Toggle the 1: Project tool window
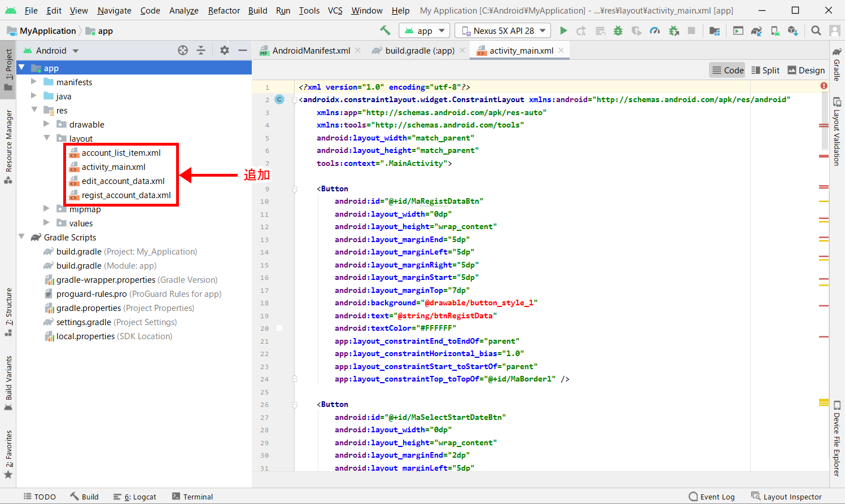The image size is (845, 504). (x=8, y=69)
